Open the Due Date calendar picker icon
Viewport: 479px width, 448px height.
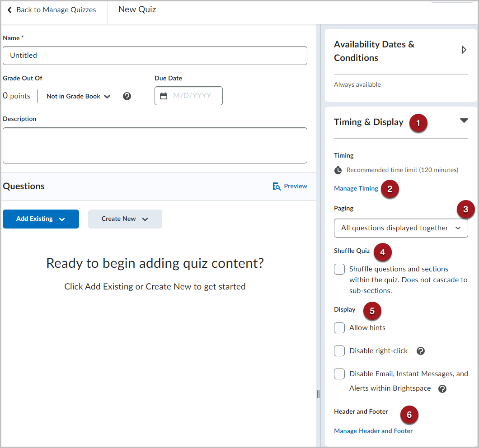tap(164, 96)
